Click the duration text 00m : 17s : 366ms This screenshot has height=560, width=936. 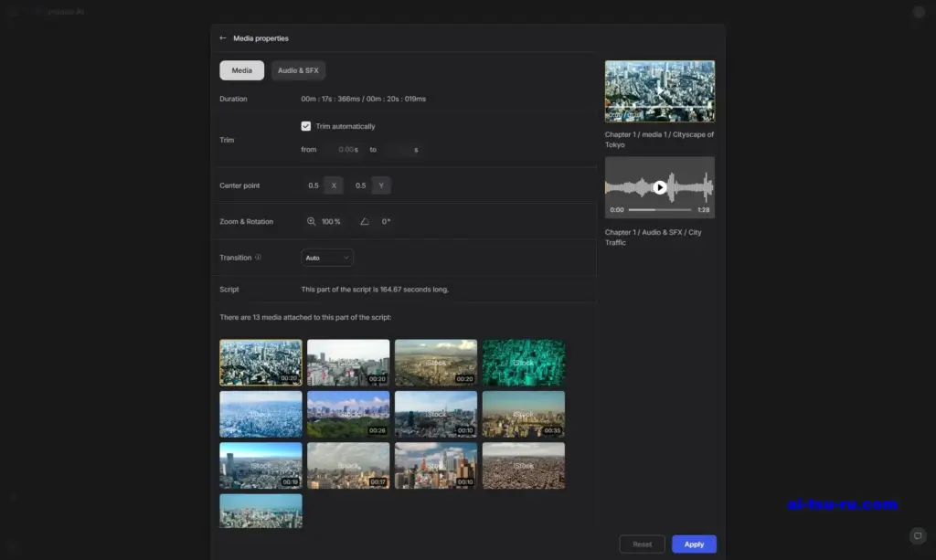coord(330,99)
